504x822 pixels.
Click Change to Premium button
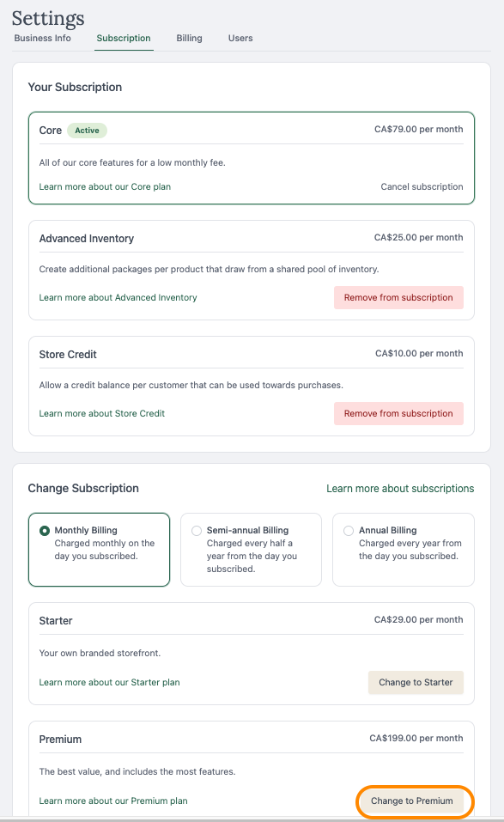tap(412, 801)
